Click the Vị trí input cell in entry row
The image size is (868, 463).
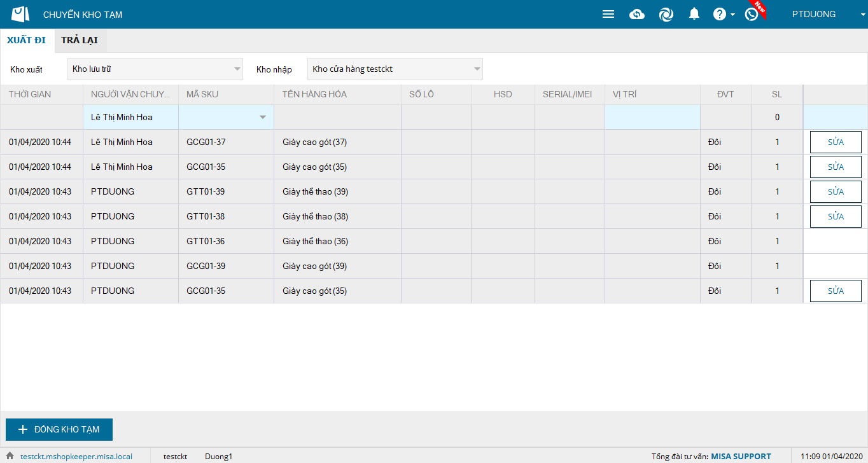(652, 117)
